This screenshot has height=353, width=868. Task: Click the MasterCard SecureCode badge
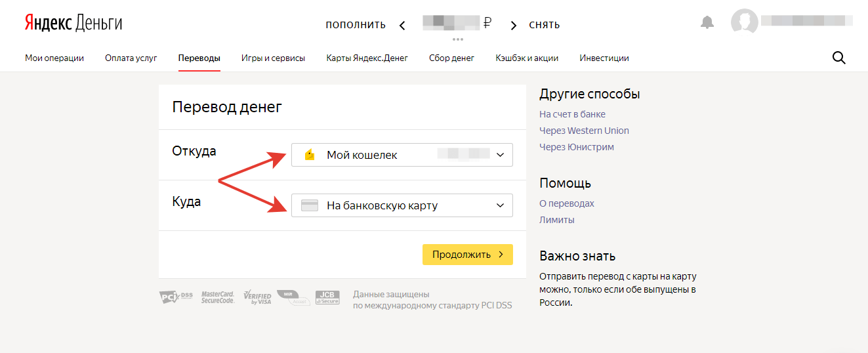tap(217, 297)
